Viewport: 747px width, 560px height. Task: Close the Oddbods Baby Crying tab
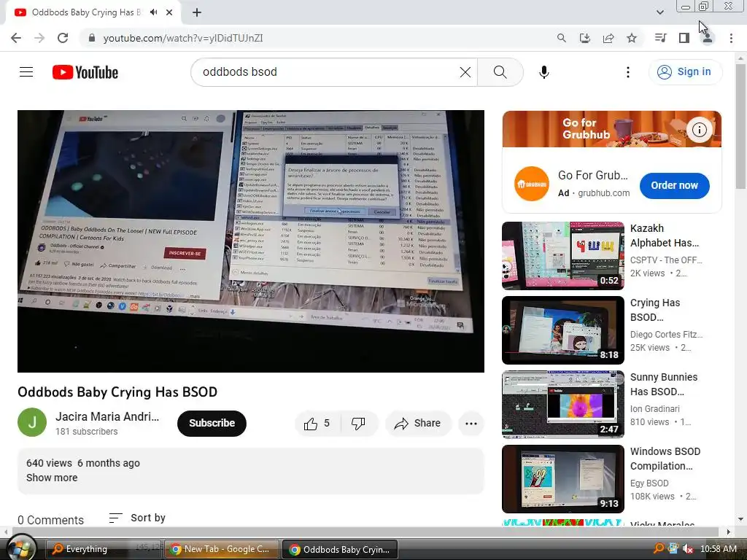click(x=169, y=12)
